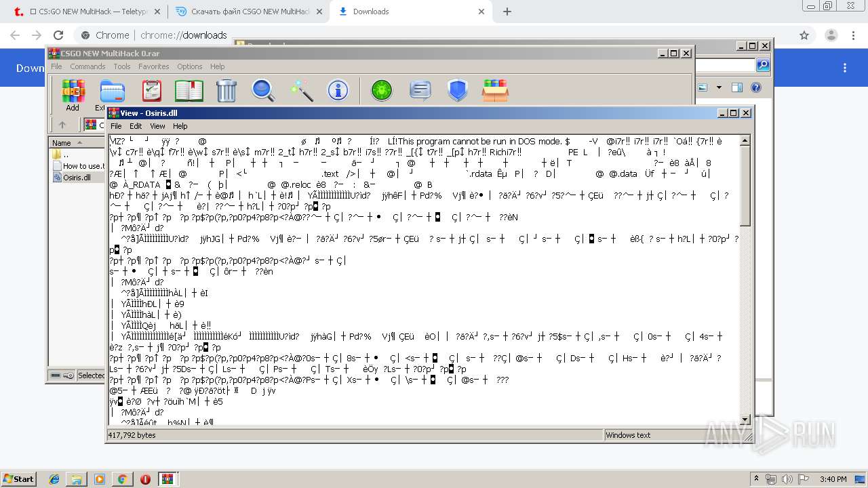Click the SFX archive box icon
Image resolution: width=868 pixels, height=488 pixels.
click(x=496, y=90)
